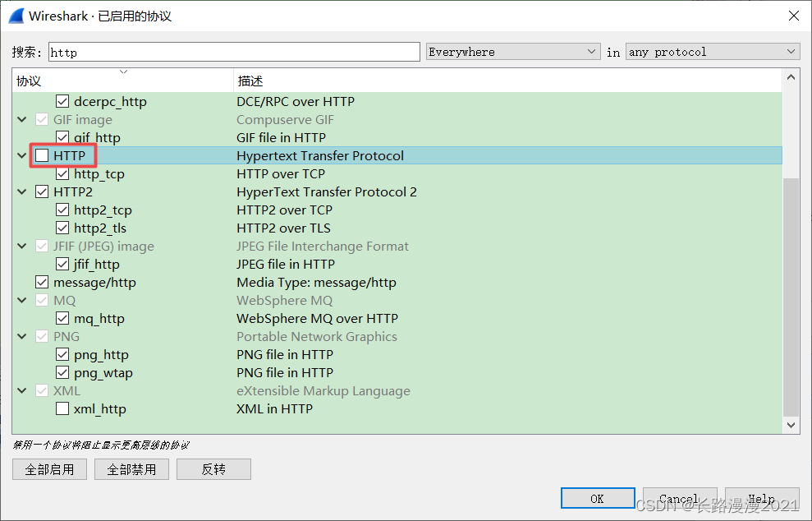This screenshot has height=521, width=812.
Task: Collapse the HTTP tree node
Action: click(21, 155)
